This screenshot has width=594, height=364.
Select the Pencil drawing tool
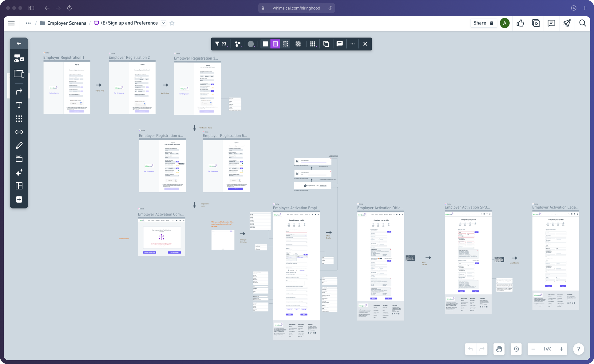19,145
